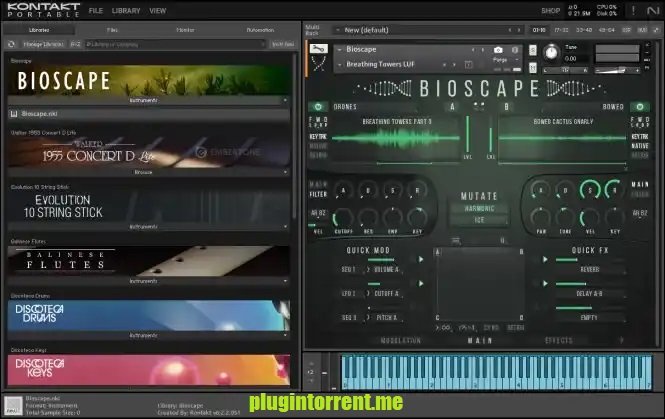Play Quick Mod SEQ 1 arrow
Screen dimensions: 665x419
pyautogui.click(x=421, y=260)
